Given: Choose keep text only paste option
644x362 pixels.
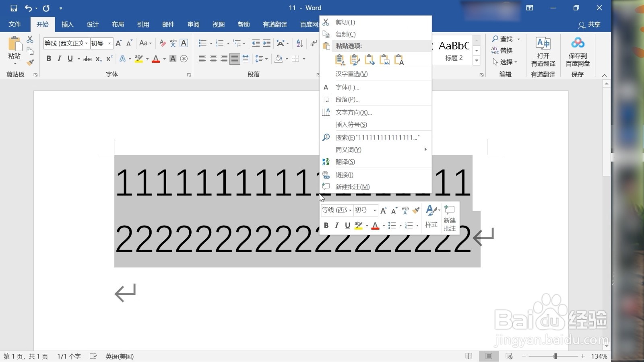Looking at the screenshot, I should click(399, 60).
